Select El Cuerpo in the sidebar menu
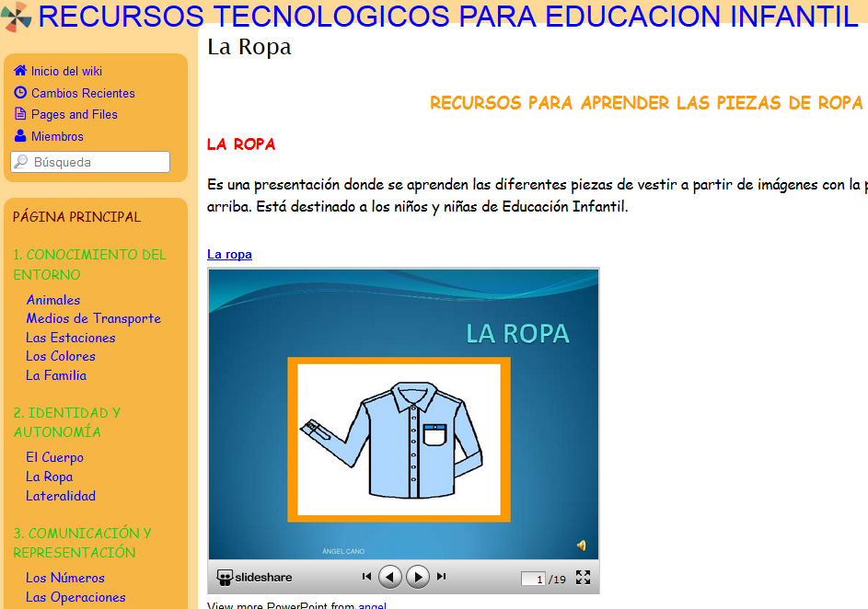 pos(54,457)
